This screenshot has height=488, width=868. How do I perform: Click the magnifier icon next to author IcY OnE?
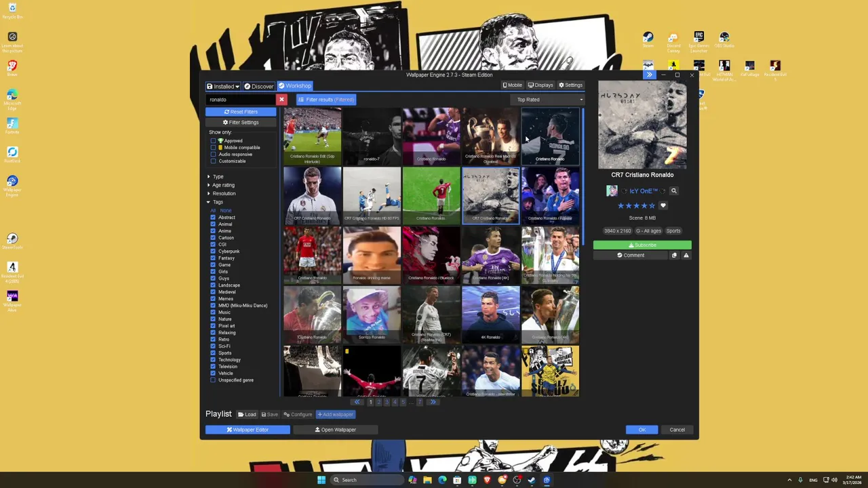[673, 191]
